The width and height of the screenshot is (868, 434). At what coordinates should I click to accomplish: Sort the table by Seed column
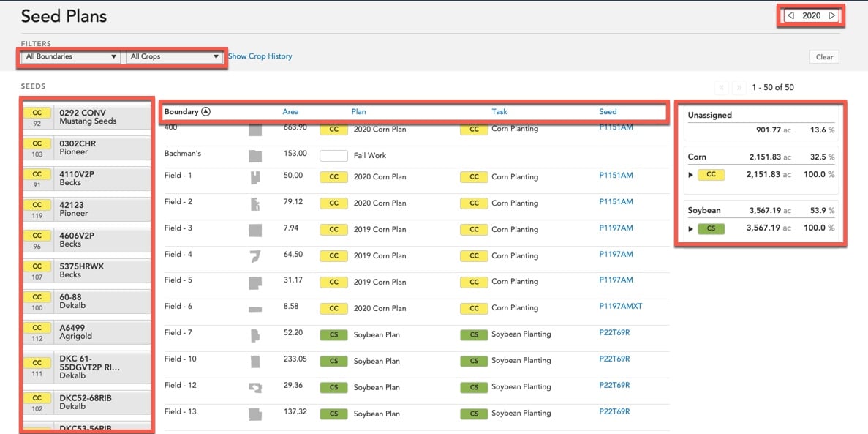(608, 112)
